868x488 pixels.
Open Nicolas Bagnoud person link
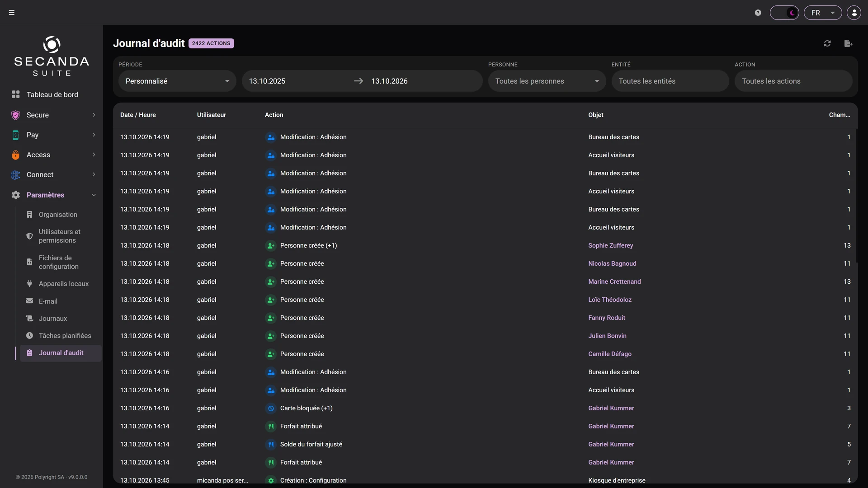[612, 263]
